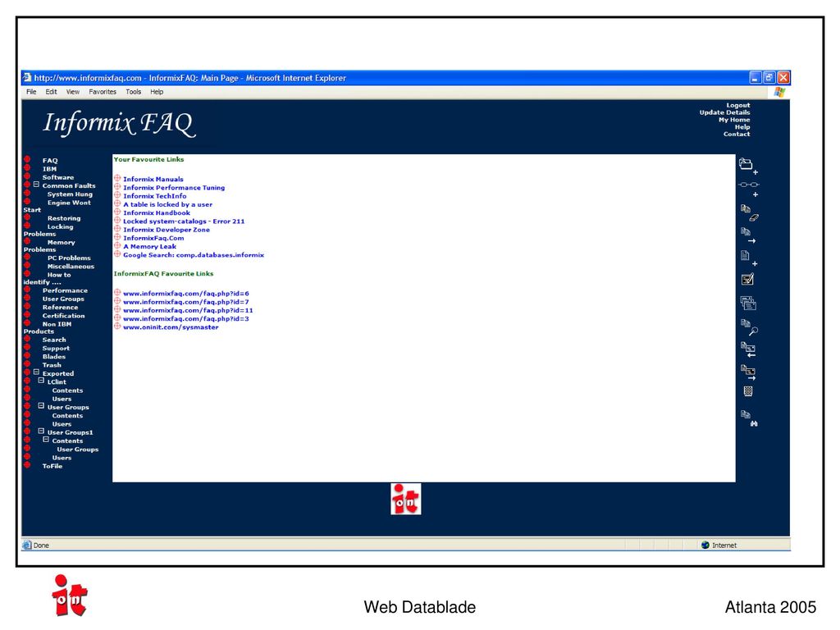The width and height of the screenshot is (840, 630).
Task: Click the red bullet beside ToFile
Action: [27, 465]
